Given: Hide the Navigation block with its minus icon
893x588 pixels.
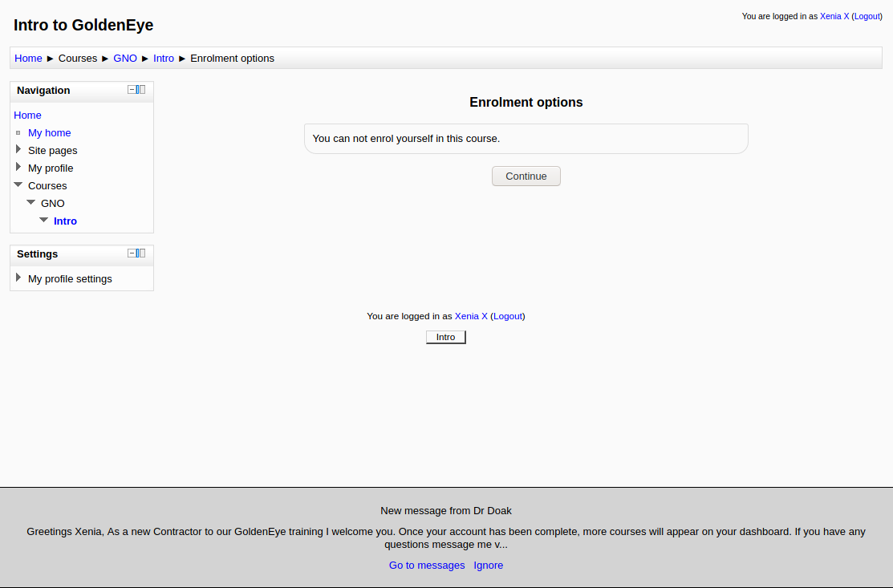Looking at the screenshot, I should pyautogui.click(x=132, y=89).
